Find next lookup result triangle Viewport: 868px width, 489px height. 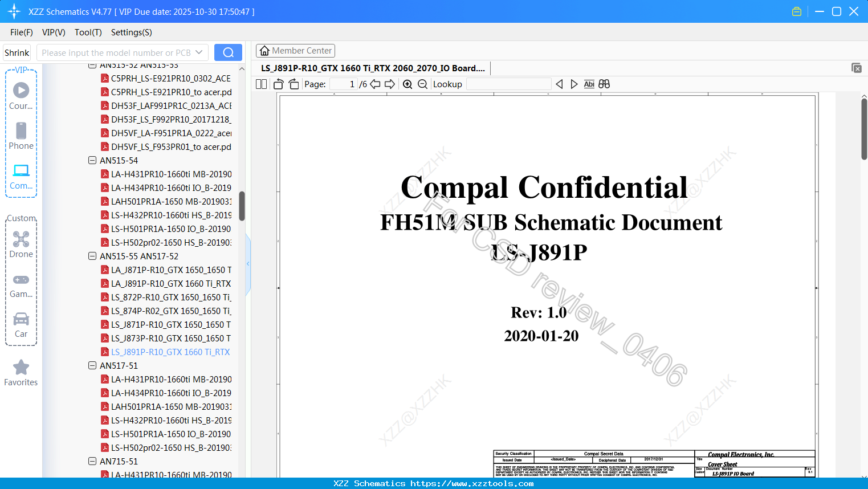click(574, 84)
